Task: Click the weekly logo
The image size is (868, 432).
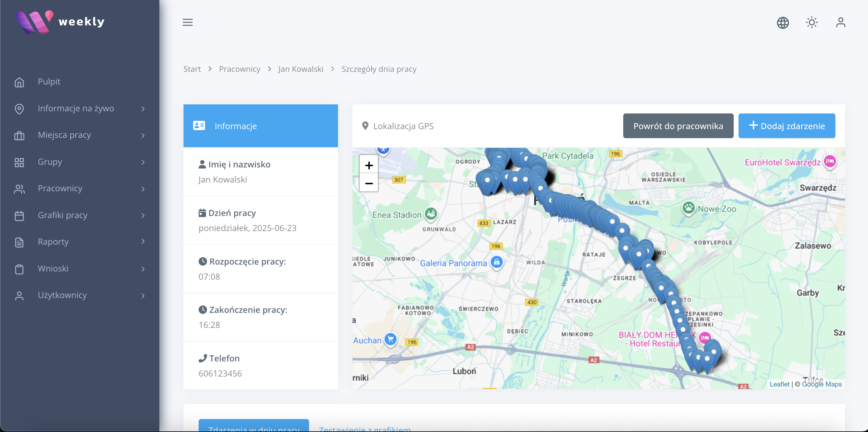Action: click(60, 22)
